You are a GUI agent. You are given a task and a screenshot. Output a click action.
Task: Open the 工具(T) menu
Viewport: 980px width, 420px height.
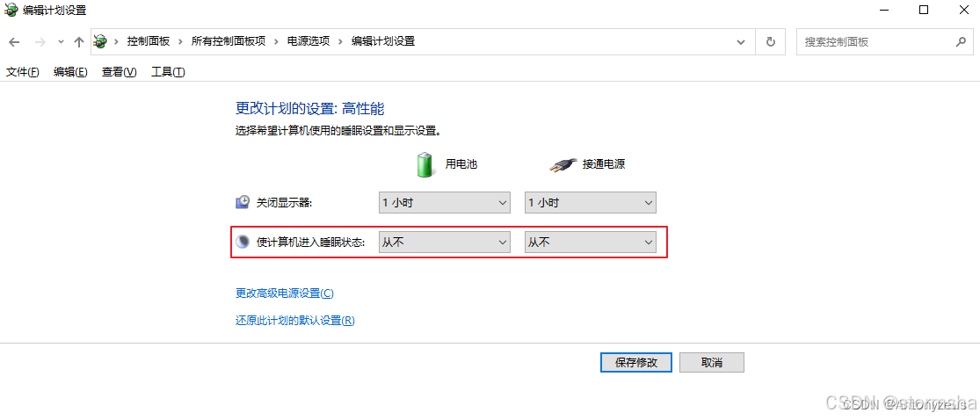tap(168, 72)
